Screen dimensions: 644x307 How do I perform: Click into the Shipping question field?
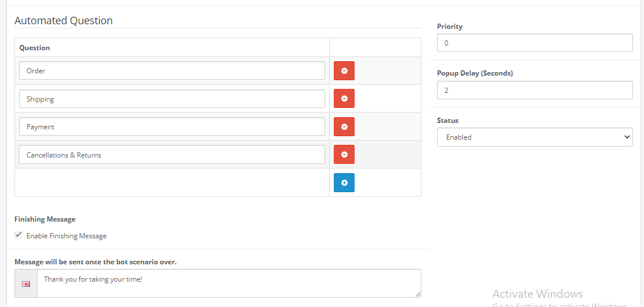(x=172, y=99)
